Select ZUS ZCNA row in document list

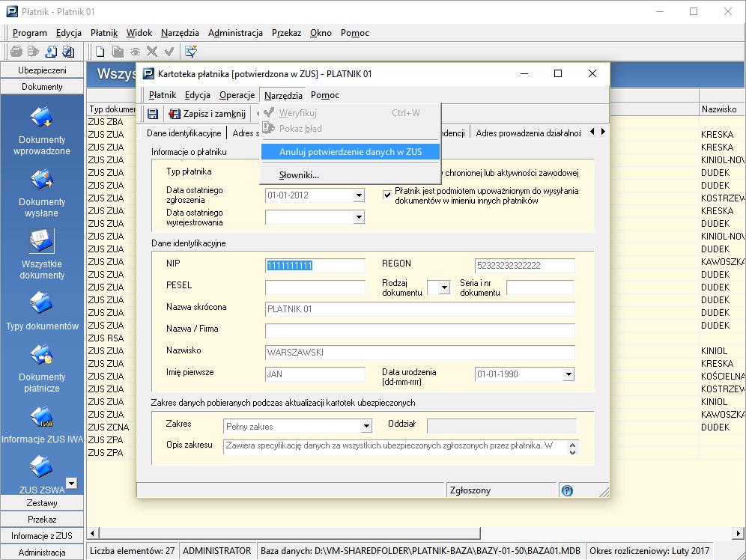tap(108, 427)
